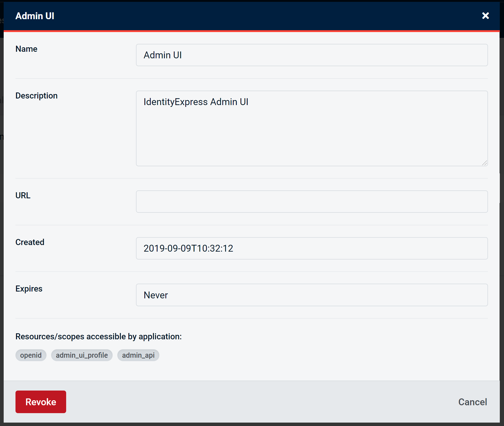This screenshot has width=504, height=426.
Task: Click the Admin UI dialog title
Action: point(35,16)
